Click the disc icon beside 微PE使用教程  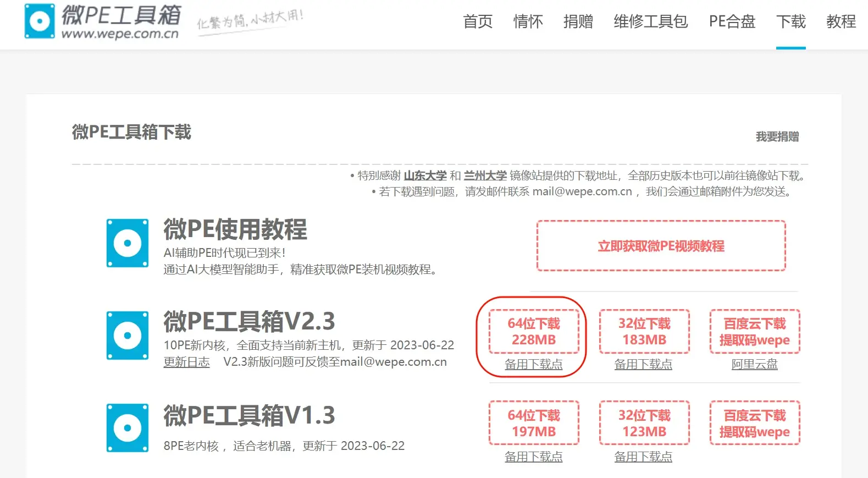[128, 243]
